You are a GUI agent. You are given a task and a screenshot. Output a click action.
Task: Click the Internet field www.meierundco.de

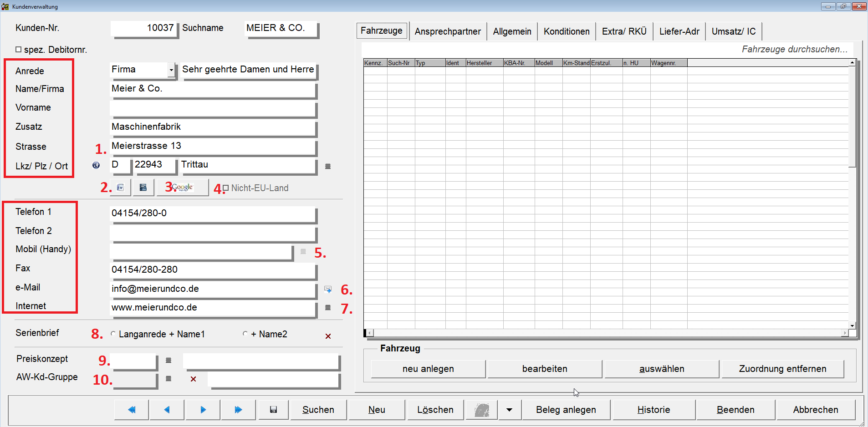tap(213, 308)
